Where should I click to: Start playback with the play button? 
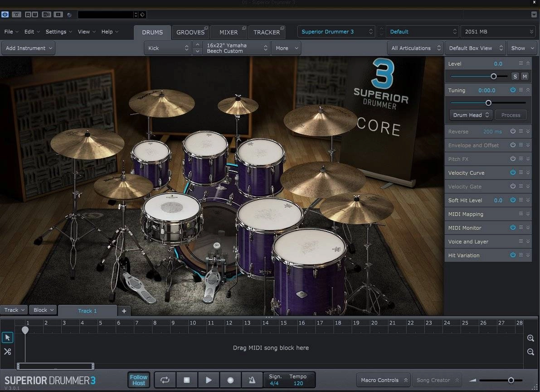209,380
